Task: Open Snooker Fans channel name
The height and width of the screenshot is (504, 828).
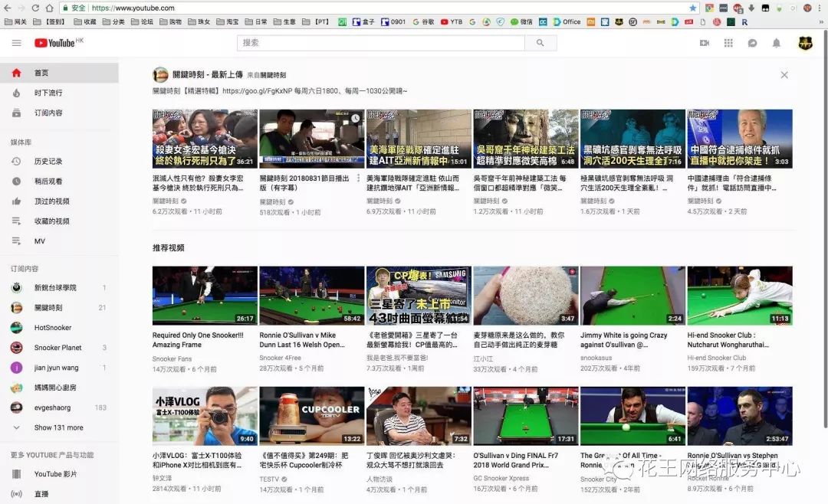Action: tap(172, 359)
